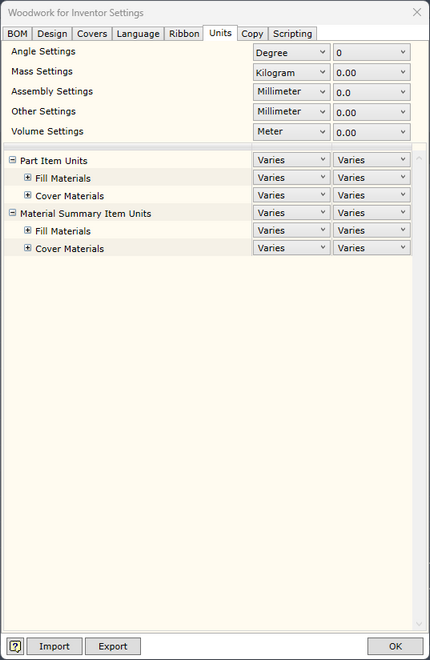The height and width of the screenshot is (660, 430).
Task: Open Part Item Units precision Varies dropdown
Action: point(372,160)
